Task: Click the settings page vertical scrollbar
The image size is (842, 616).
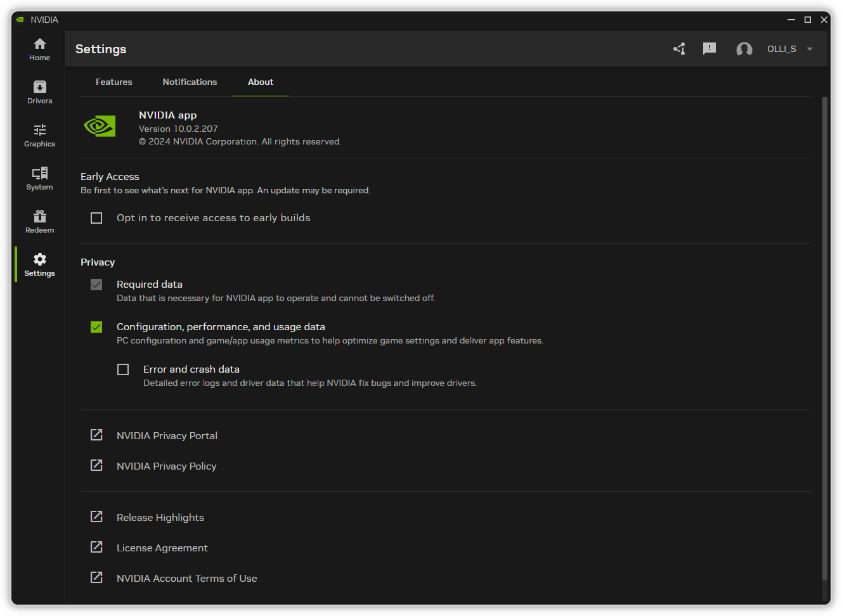Action: (825, 338)
